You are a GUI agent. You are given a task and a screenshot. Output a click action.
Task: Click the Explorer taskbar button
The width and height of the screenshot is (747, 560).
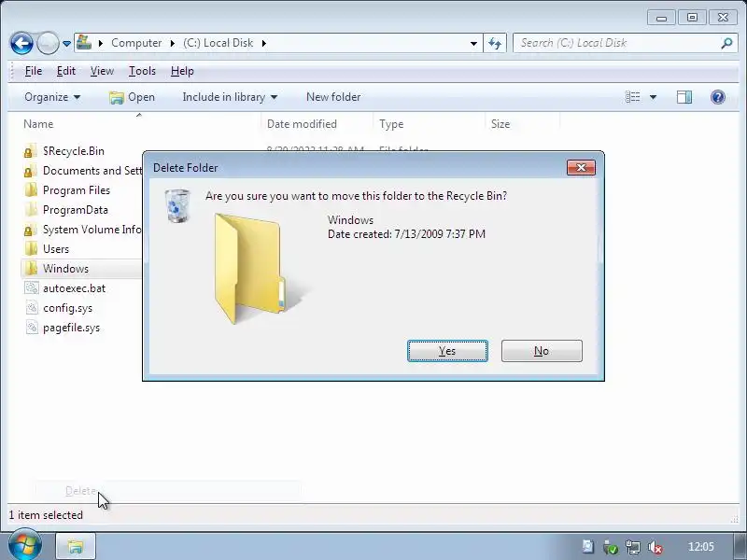pos(76,546)
